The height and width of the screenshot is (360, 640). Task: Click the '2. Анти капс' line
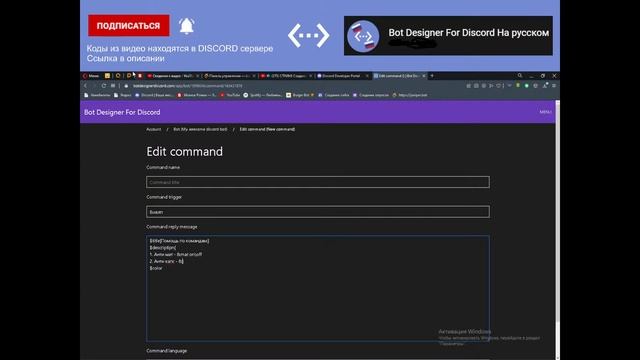167,261
